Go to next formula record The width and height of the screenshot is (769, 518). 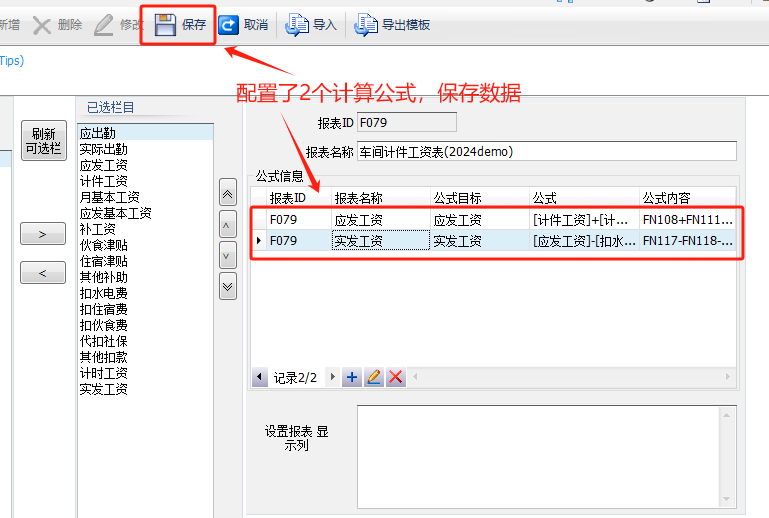click(x=333, y=377)
